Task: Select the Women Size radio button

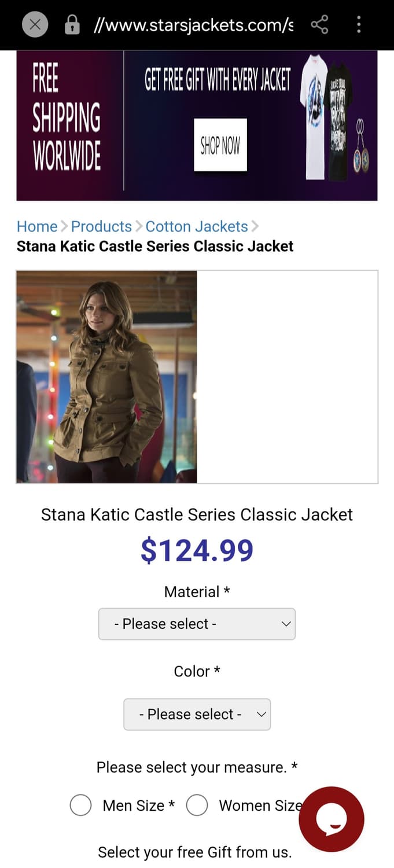Action: (197, 806)
